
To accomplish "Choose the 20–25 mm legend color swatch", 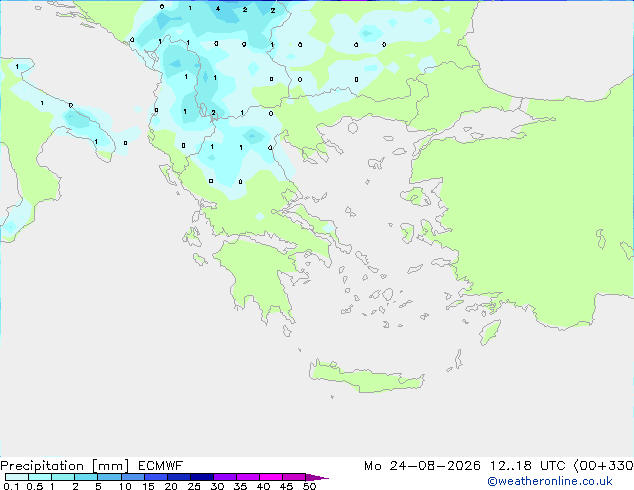I will pos(178,477).
